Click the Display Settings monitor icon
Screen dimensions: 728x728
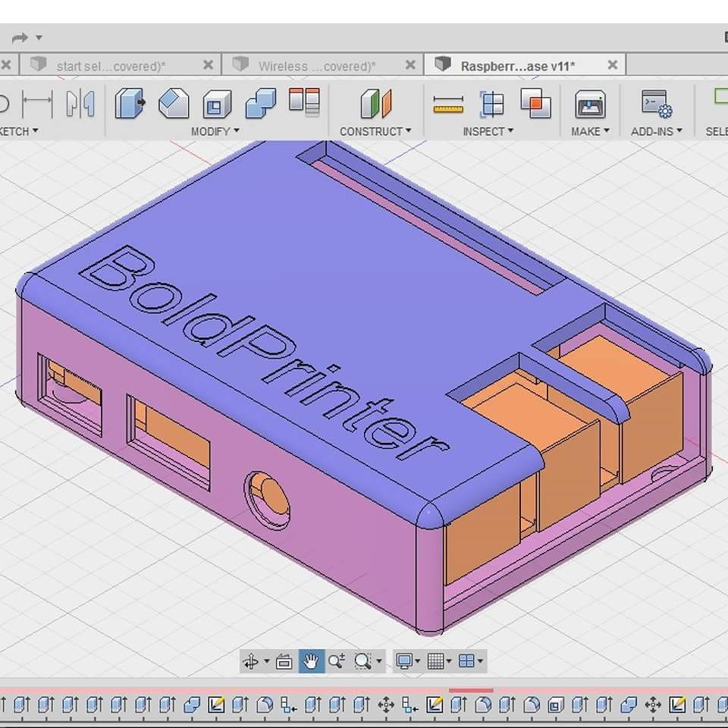tap(404, 661)
